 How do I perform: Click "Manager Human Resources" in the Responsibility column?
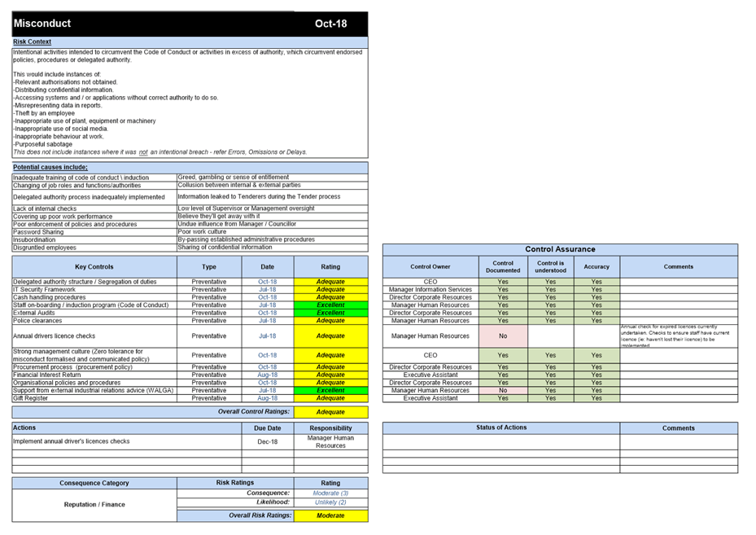[330, 442]
